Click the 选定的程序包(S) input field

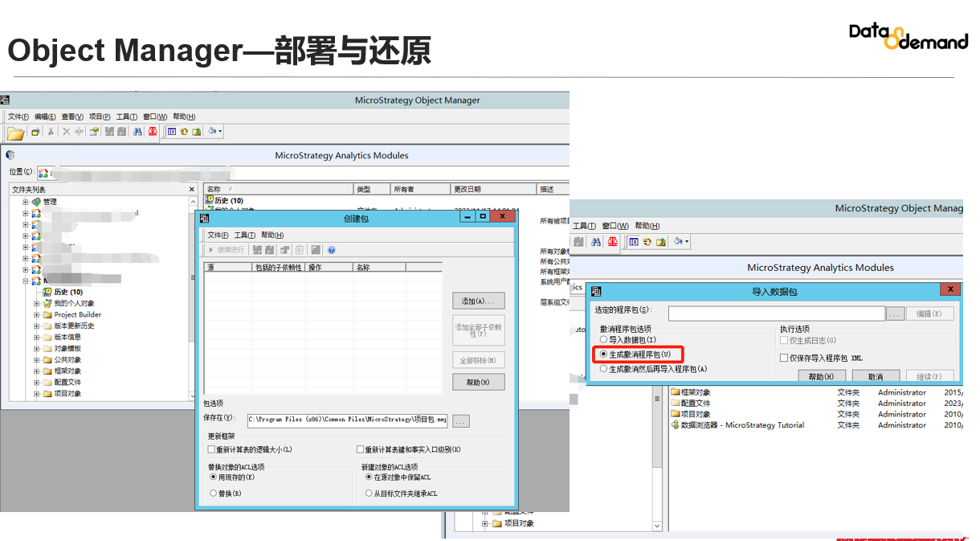[777, 314]
